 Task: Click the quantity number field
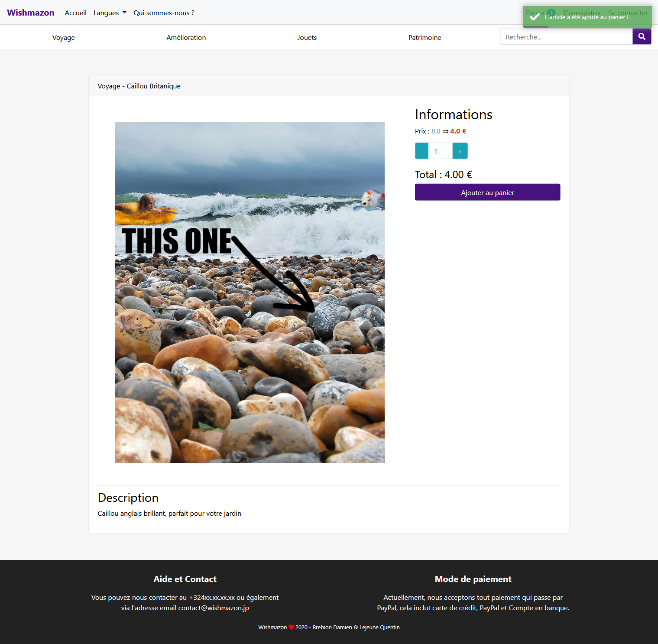click(441, 151)
